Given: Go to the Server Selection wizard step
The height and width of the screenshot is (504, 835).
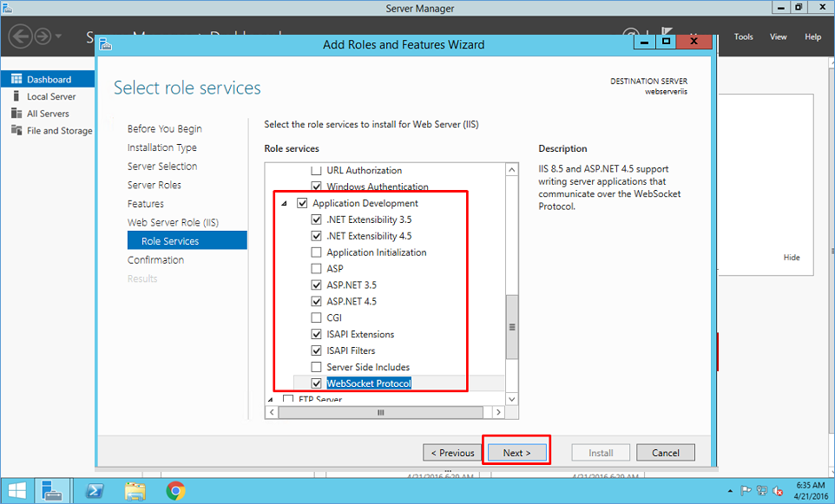Looking at the screenshot, I should [x=162, y=166].
